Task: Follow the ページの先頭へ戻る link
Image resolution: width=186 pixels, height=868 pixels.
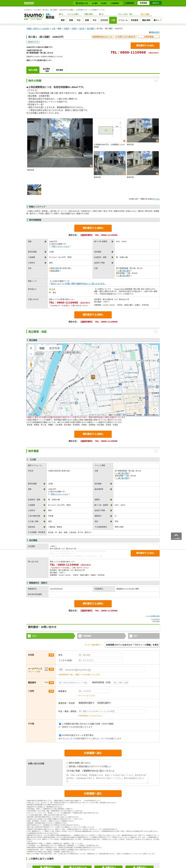Action: [x=153, y=616]
